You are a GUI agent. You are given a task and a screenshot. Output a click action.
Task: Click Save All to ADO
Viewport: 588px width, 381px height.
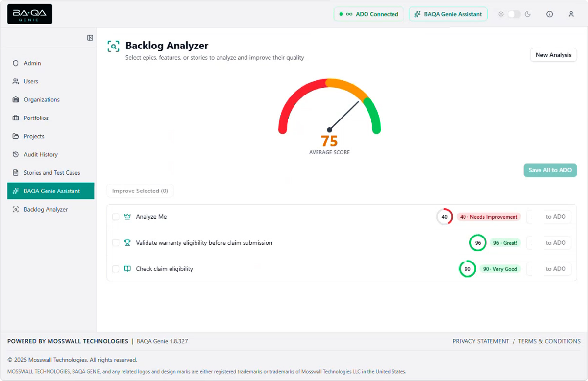pos(550,170)
